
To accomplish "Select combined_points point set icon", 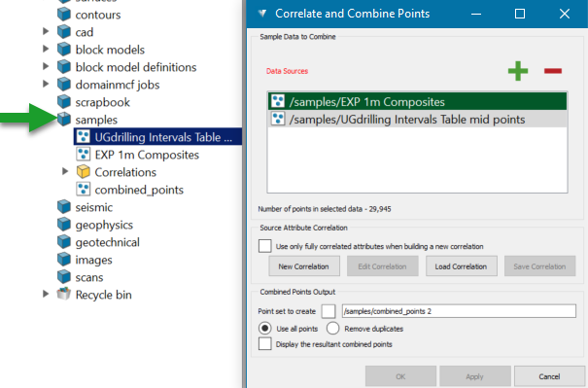I will click(x=84, y=190).
